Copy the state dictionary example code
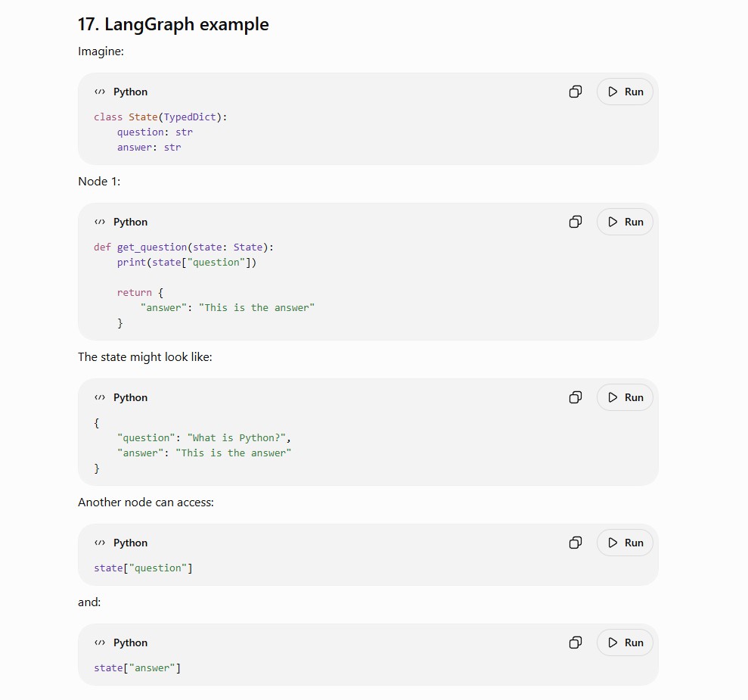748x700 pixels. click(576, 397)
